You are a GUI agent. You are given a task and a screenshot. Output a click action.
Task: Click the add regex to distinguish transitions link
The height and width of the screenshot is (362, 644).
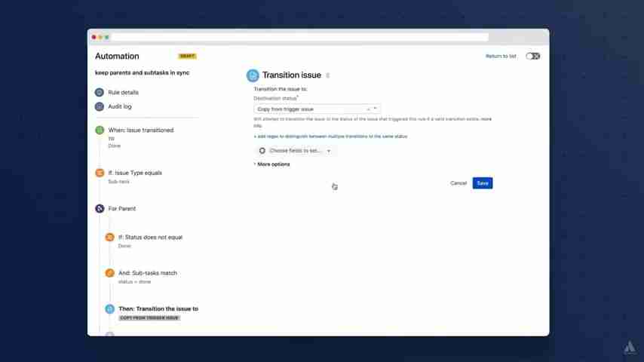(330, 137)
